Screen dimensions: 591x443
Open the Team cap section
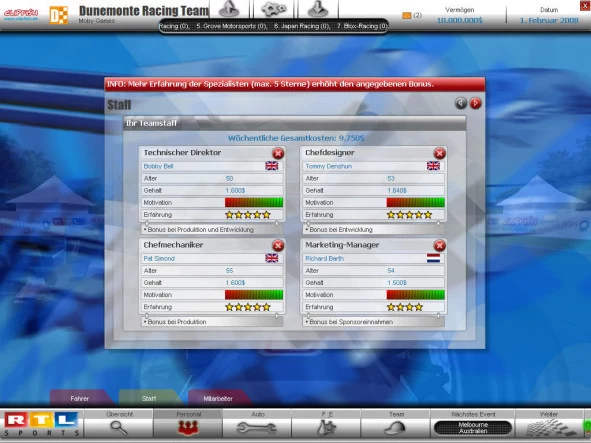pos(395,423)
